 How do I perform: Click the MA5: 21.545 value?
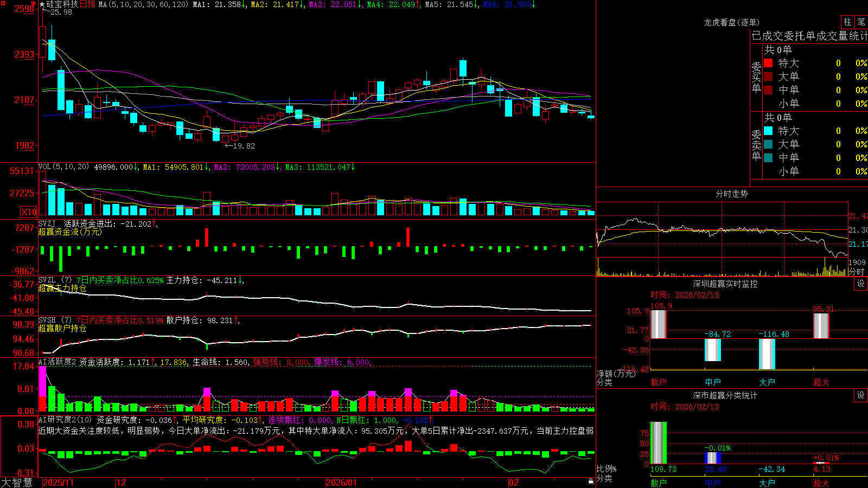(x=452, y=4)
